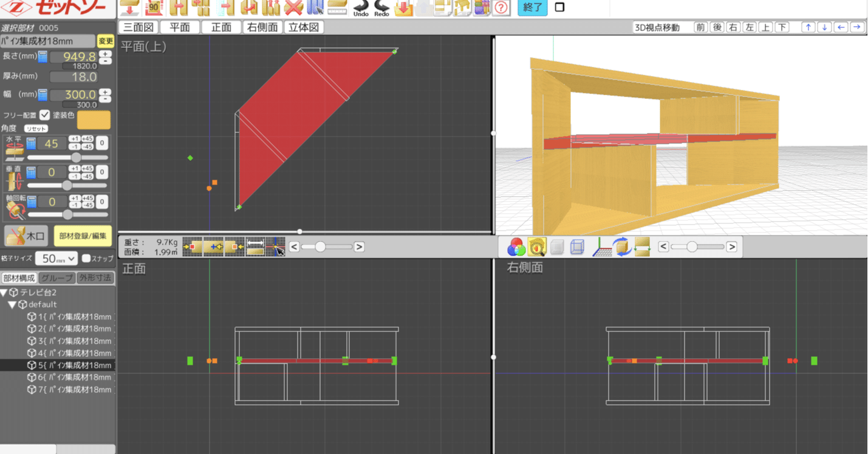Click the 後 3D view button
Image resolution: width=868 pixels, height=454 pixels.
click(717, 27)
